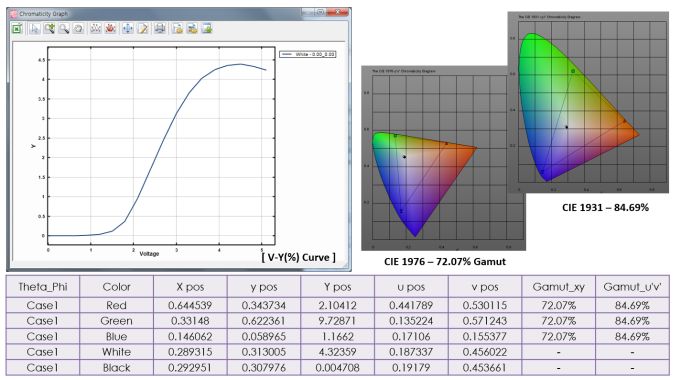Image resolution: width=693 pixels, height=380 pixels.
Task: Click the Y pos value 9.72871
Action: (x=338, y=321)
